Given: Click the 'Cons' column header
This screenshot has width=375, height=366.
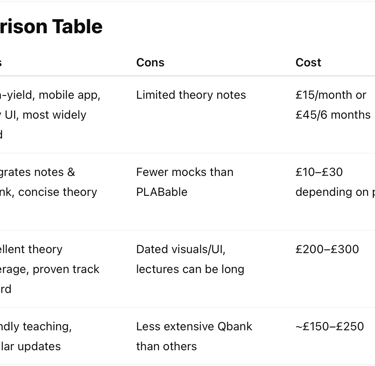Looking at the screenshot, I should [150, 62].
